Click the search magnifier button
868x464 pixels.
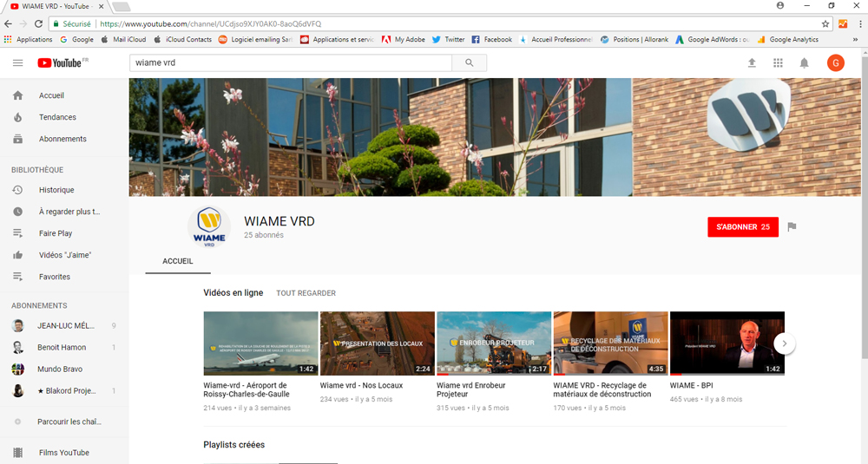point(469,63)
